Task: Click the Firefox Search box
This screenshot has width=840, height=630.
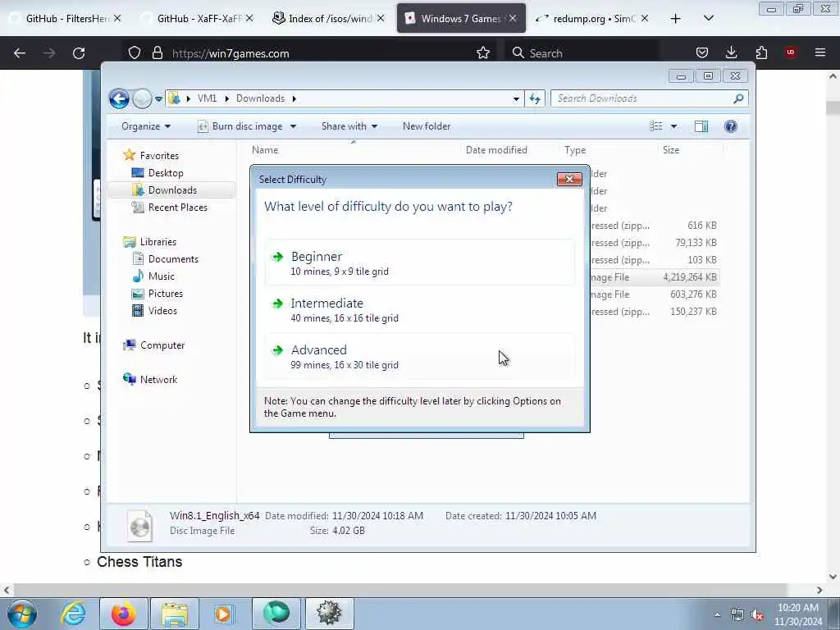Action: pos(582,53)
